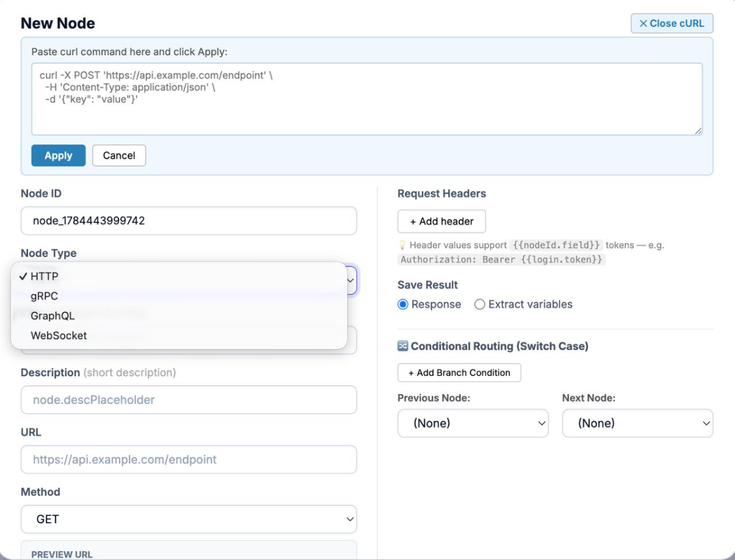
Task: Click the Conditional Routing shuffle icon
Action: (402, 346)
